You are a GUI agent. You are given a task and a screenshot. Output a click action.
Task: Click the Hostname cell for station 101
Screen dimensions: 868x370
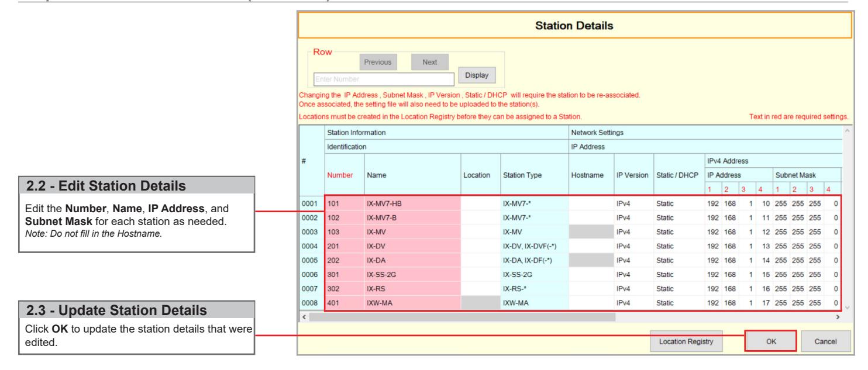(591, 204)
